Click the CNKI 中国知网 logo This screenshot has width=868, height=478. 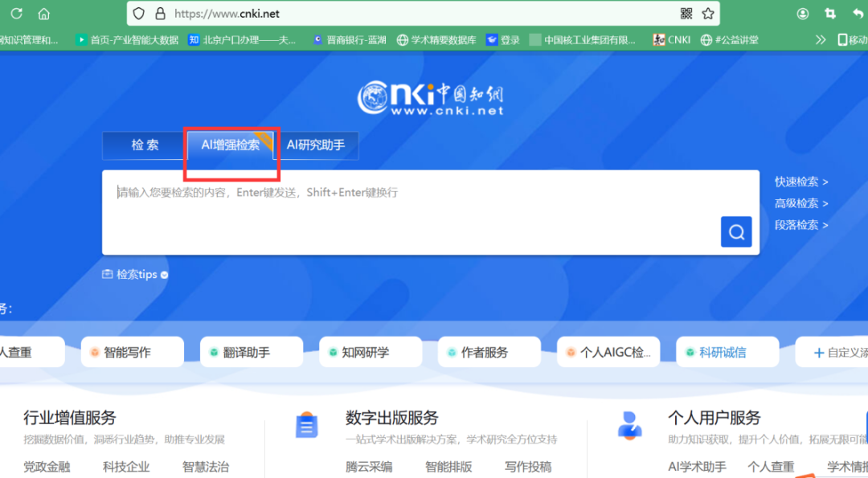tap(431, 98)
